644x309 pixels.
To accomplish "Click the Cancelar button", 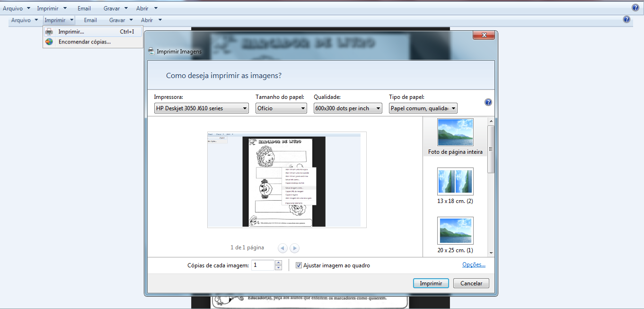I will [x=471, y=283].
